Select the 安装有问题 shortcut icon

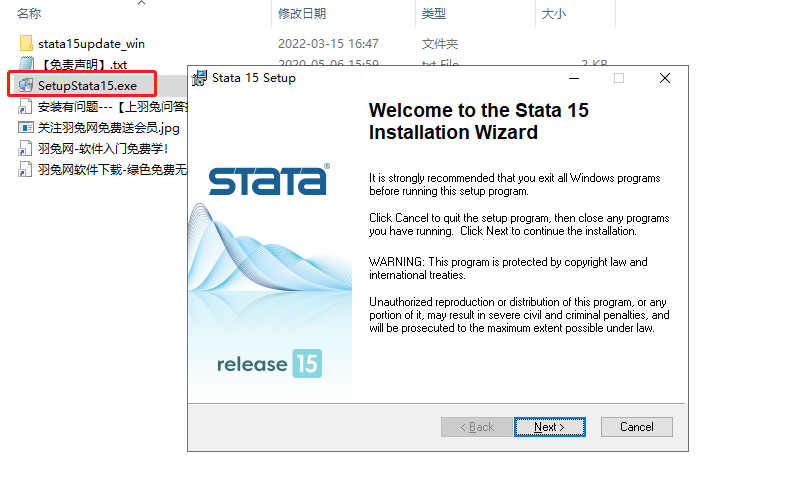26,107
